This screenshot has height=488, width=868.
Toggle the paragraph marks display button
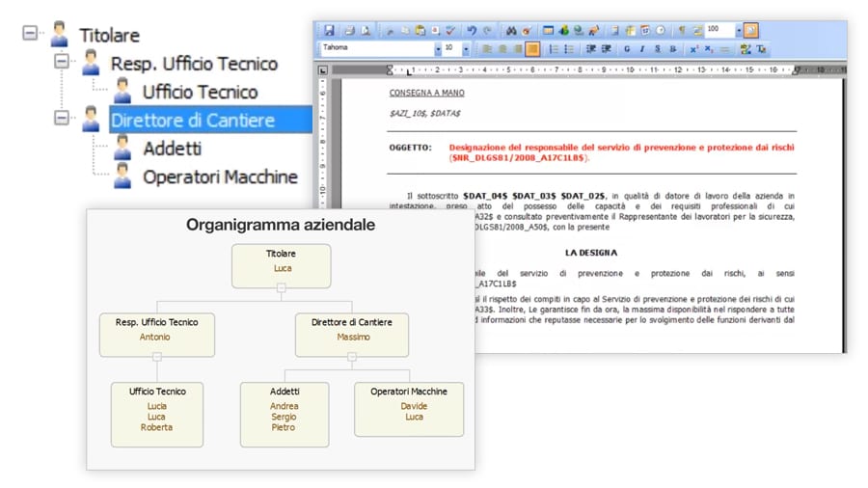coord(682,31)
